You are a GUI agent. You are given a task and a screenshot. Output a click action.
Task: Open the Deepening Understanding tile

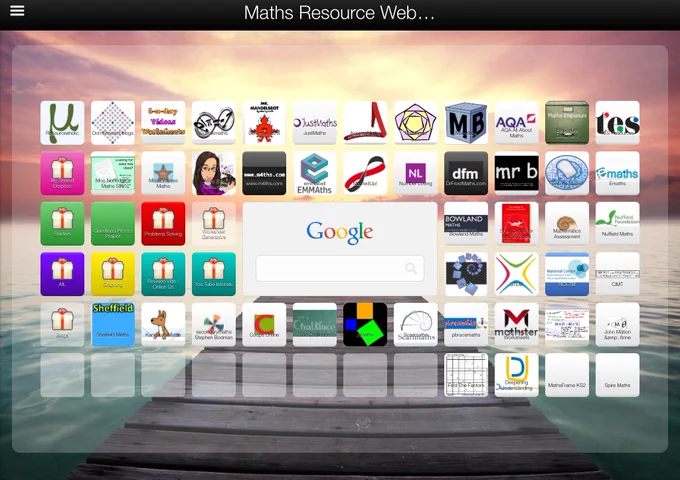(517, 375)
